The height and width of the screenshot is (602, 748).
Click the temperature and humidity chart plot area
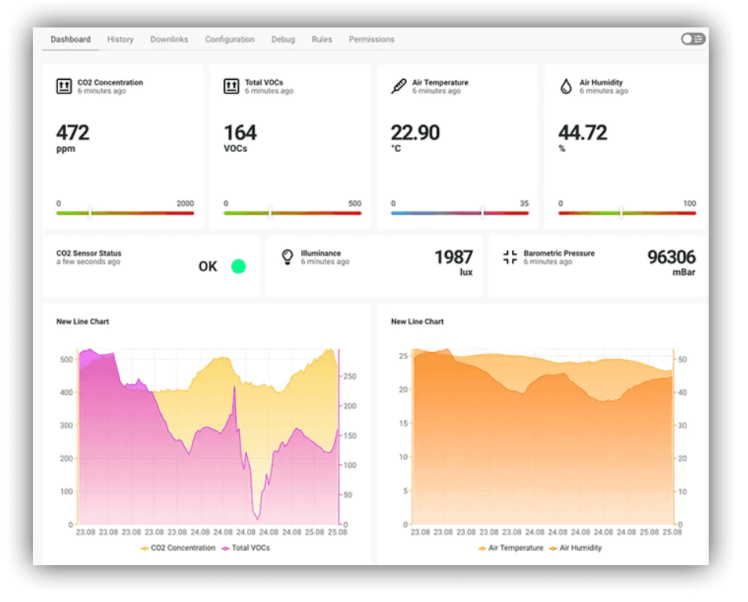(543, 436)
